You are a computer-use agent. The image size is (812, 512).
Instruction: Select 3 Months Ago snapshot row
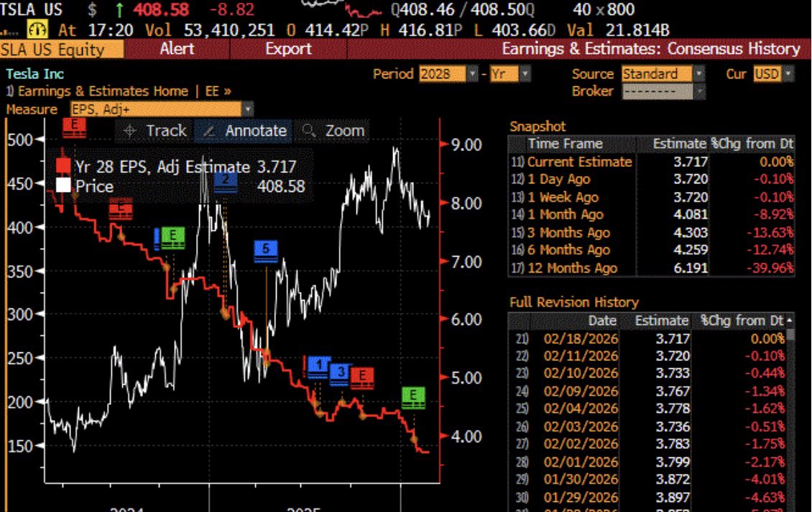click(651, 232)
